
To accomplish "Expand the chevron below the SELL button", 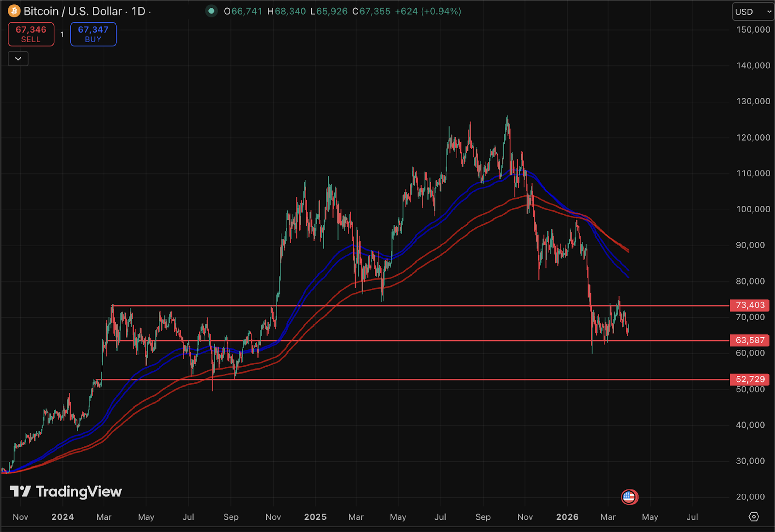I will tap(18, 59).
